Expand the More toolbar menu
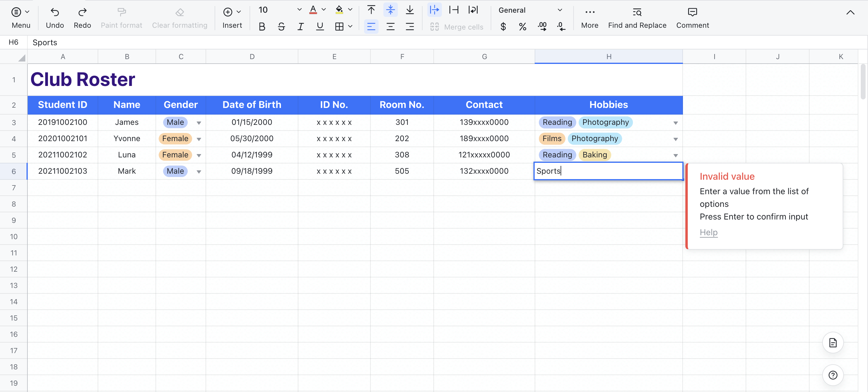The image size is (868, 392). click(x=589, y=17)
